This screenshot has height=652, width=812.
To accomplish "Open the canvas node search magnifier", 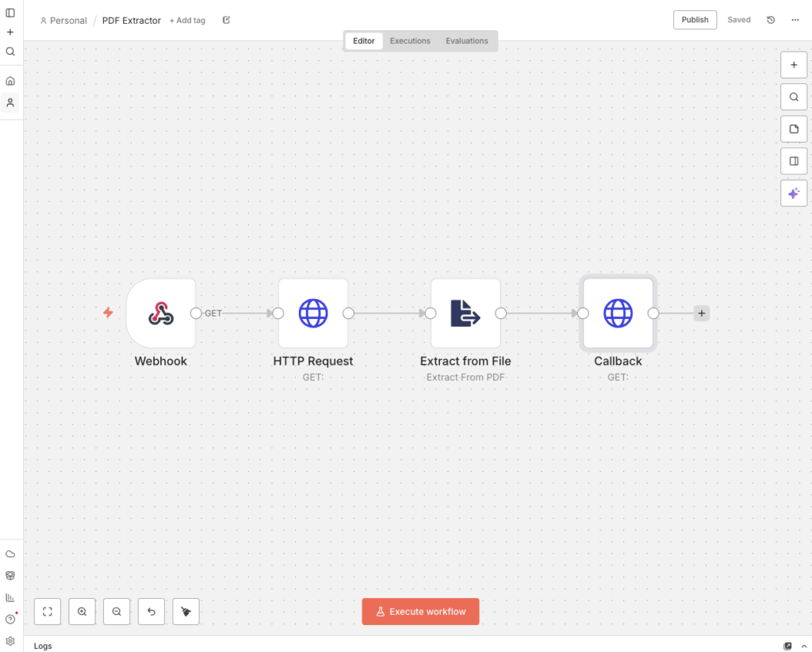I will coord(794,96).
